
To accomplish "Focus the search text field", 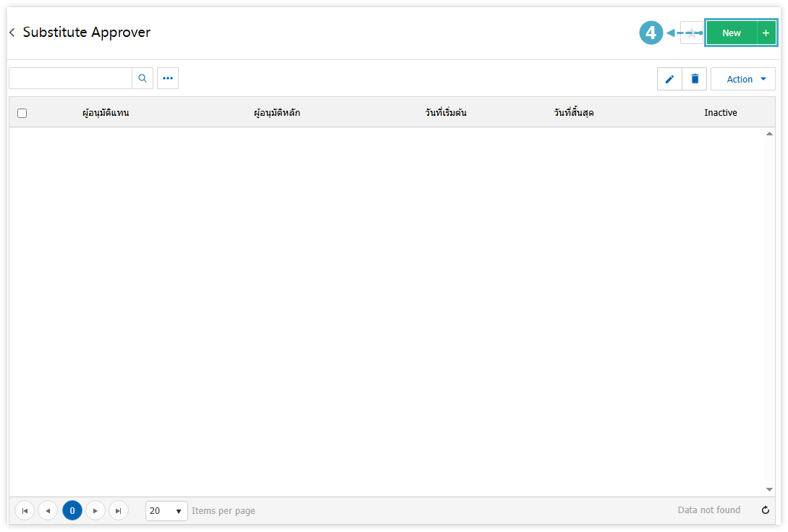I will (70, 78).
